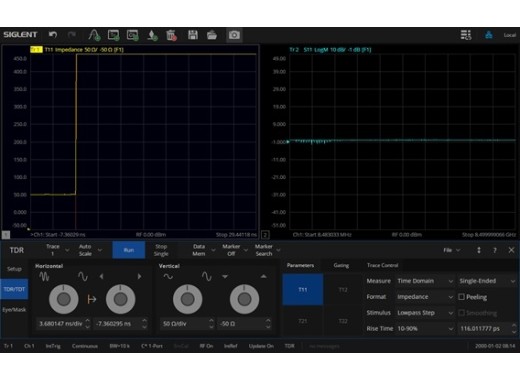Click the TDR panel expand/collapse arrows icon

coord(479,250)
